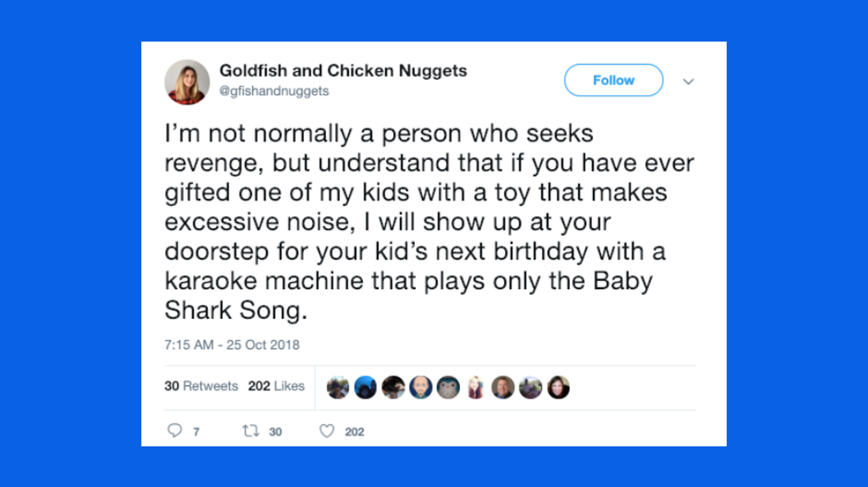
Task: Like the tweet with the heart icon
Action: click(x=327, y=431)
